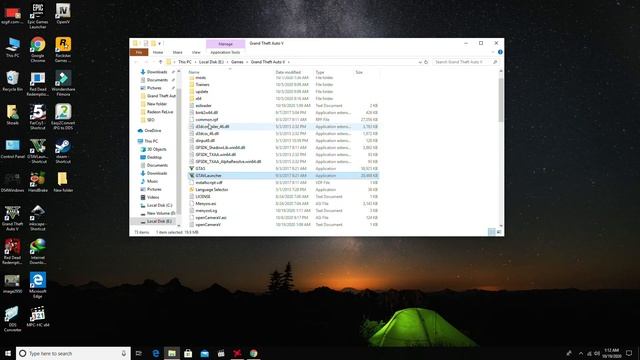Open the Internet Download Manager desktop icon
This screenshot has height=360, width=640.
[x=38, y=251]
